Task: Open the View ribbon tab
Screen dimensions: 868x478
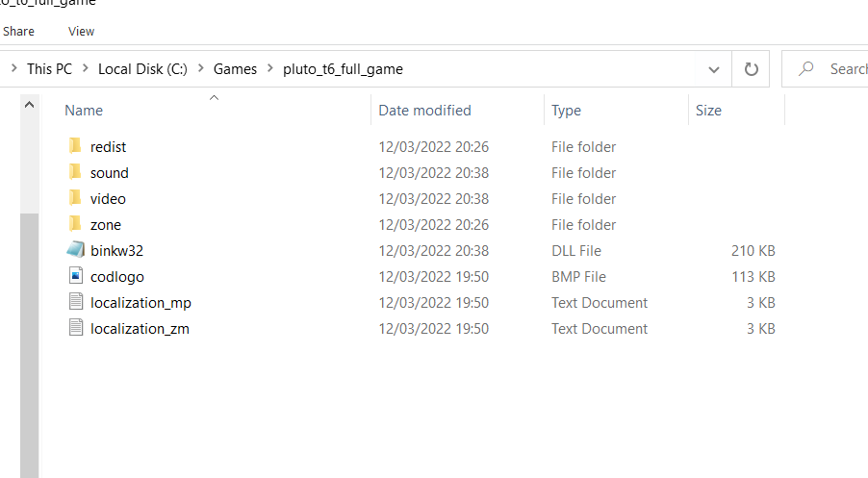Action: pyautogui.click(x=82, y=32)
